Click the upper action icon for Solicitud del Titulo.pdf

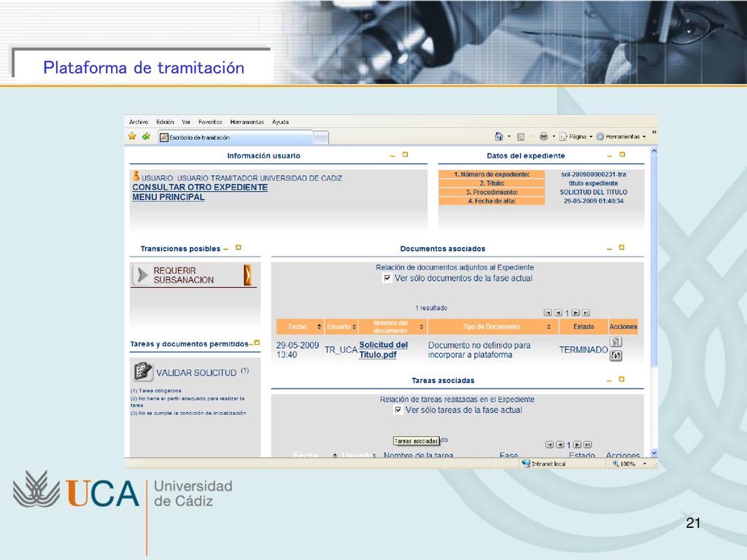pos(616,341)
